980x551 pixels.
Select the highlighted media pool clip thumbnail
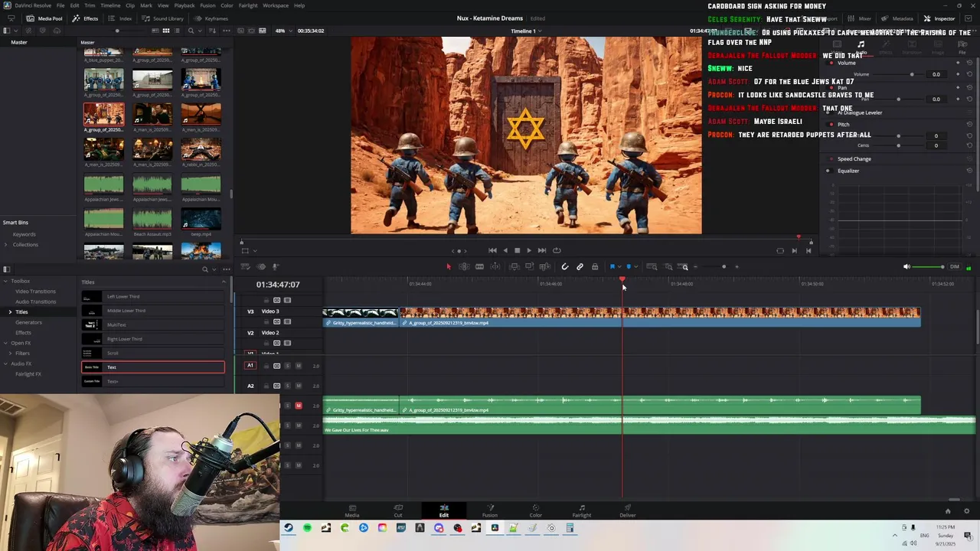pos(103,114)
